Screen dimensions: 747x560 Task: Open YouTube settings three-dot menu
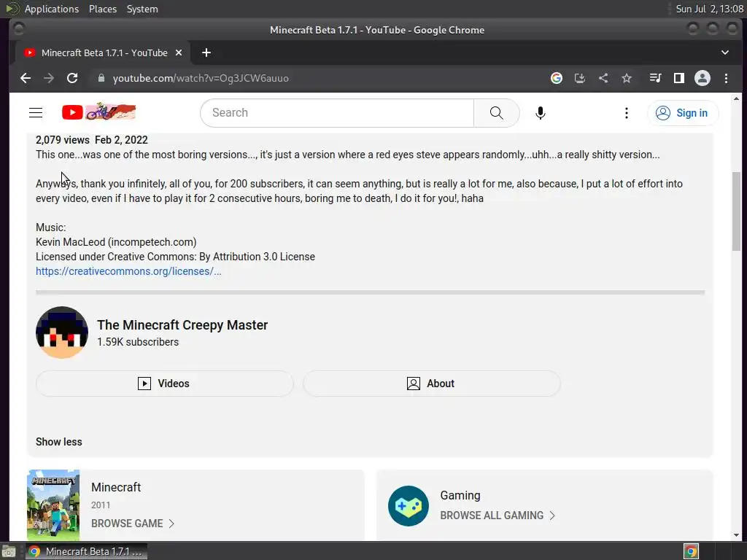[627, 113]
